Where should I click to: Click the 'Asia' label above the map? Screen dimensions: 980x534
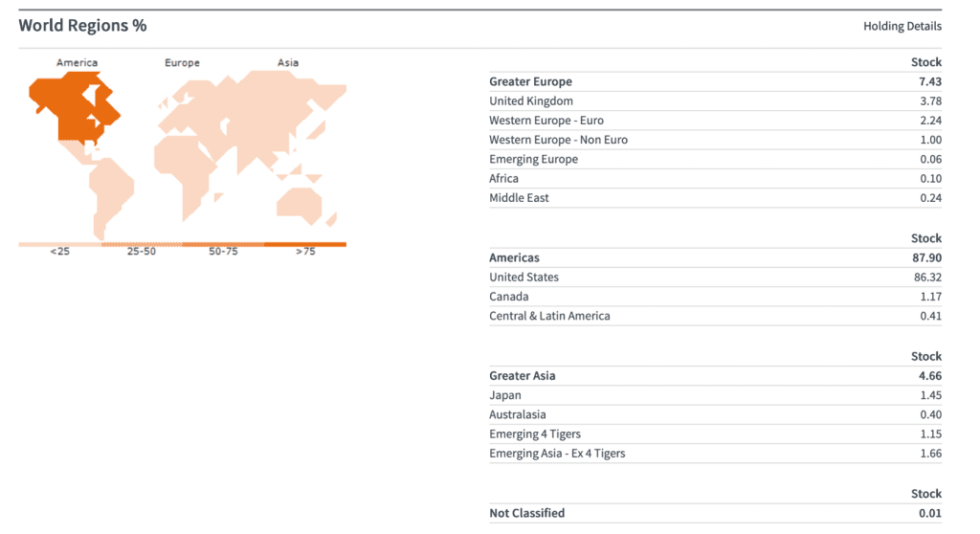click(x=287, y=63)
